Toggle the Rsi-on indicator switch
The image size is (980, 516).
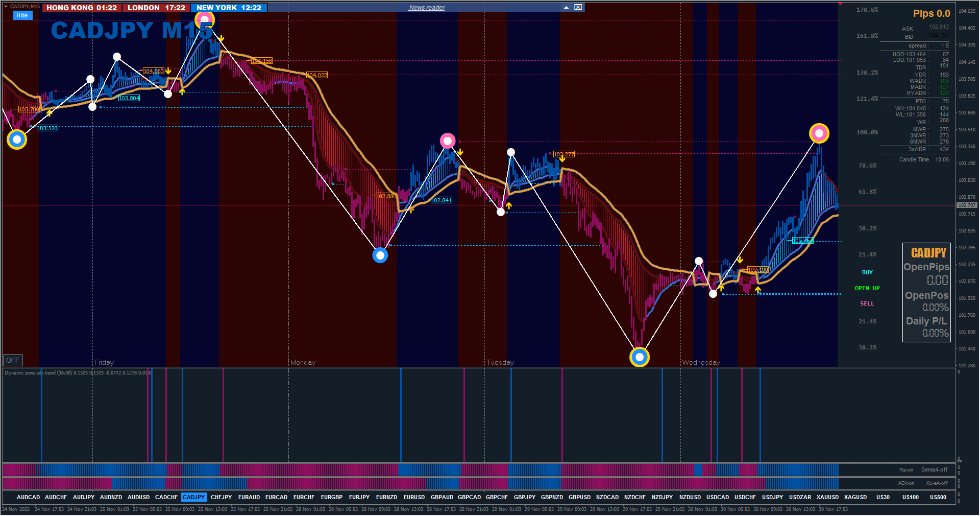coord(906,470)
